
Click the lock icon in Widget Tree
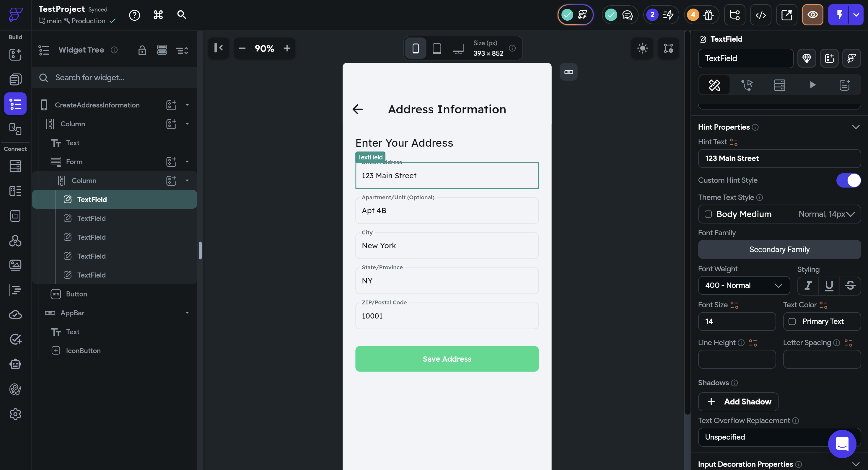click(x=142, y=50)
